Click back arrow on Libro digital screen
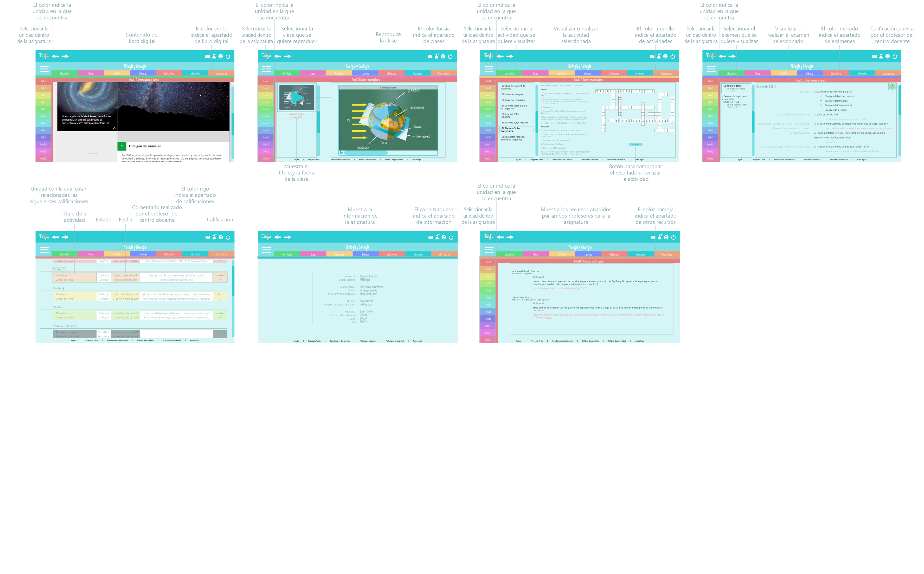The image size is (924, 574). click(x=55, y=56)
